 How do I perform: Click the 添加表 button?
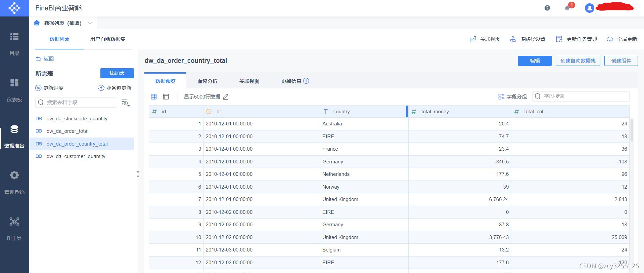[x=117, y=73]
